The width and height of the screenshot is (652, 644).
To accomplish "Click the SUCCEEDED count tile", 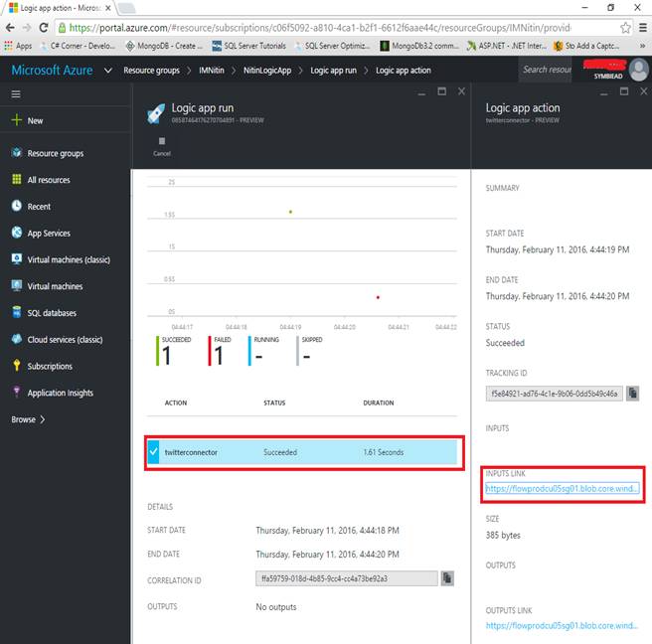I will coord(173,351).
